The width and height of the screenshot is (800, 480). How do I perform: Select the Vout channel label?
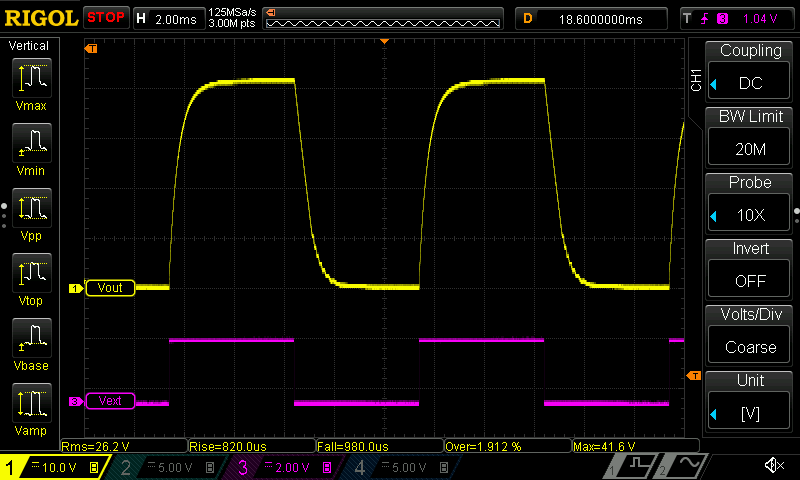[110, 288]
